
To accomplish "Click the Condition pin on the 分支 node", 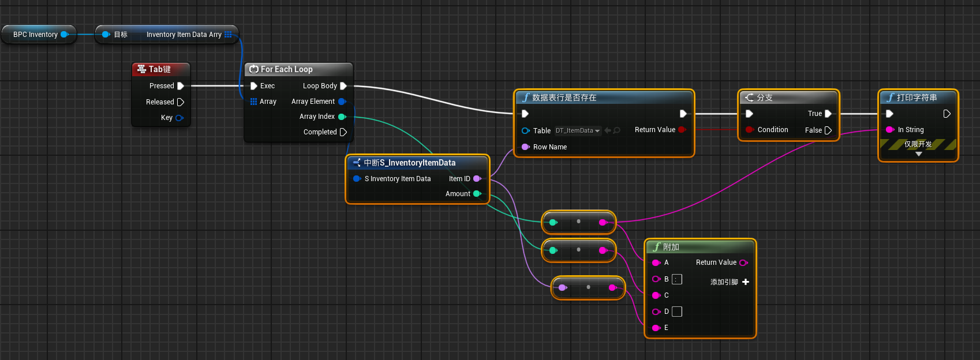I will [749, 130].
